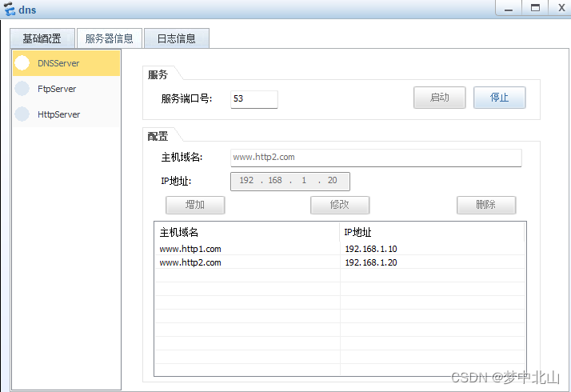Screen dimensions: 571x392
Task: Select HttpServer in the sidebar
Action: pyautogui.click(x=66, y=114)
